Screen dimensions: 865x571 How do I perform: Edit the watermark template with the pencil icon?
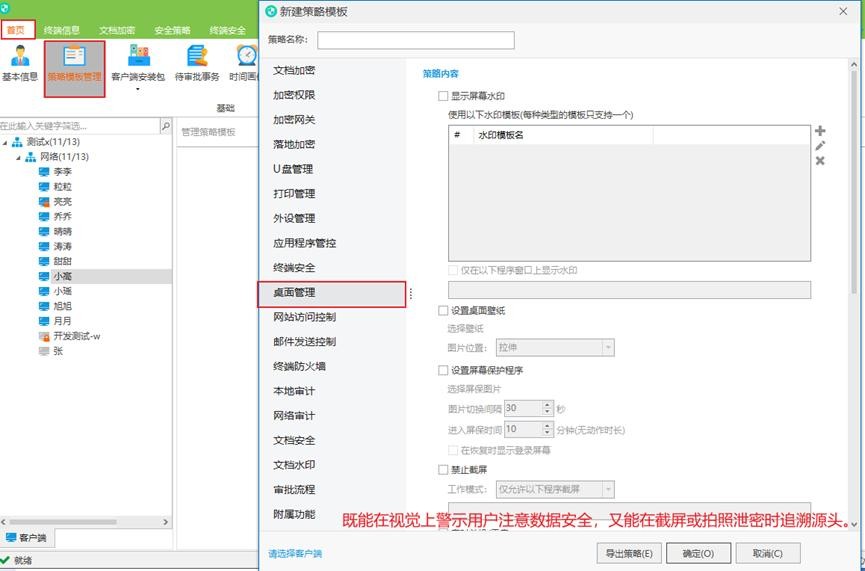[820, 146]
